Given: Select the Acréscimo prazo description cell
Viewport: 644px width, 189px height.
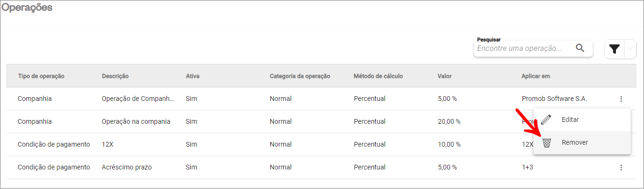Looking at the screenshot, I should click(127, 168).
